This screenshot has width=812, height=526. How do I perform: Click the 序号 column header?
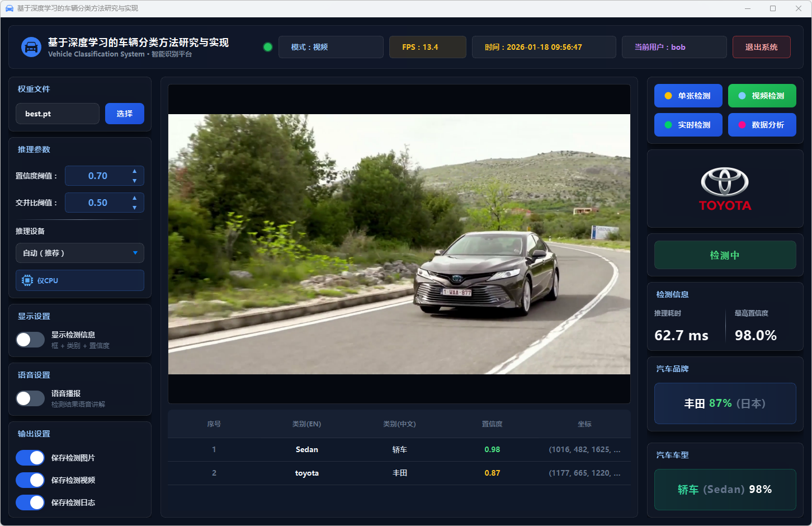(214, 424)
